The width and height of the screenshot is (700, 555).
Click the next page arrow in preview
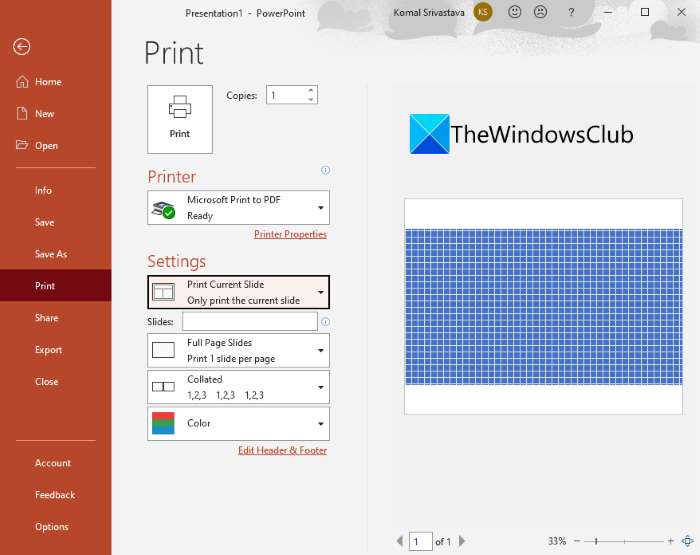pos(462,541)
